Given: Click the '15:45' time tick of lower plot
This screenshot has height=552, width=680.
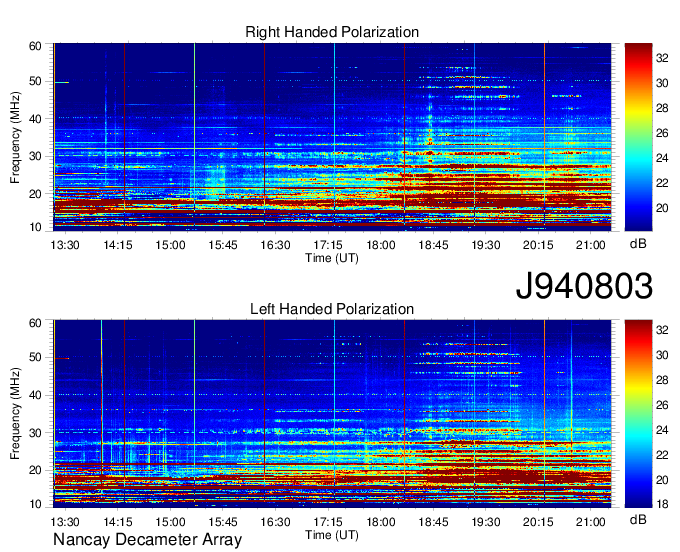Looking at the screenshot, I should [x=223, y=522].
